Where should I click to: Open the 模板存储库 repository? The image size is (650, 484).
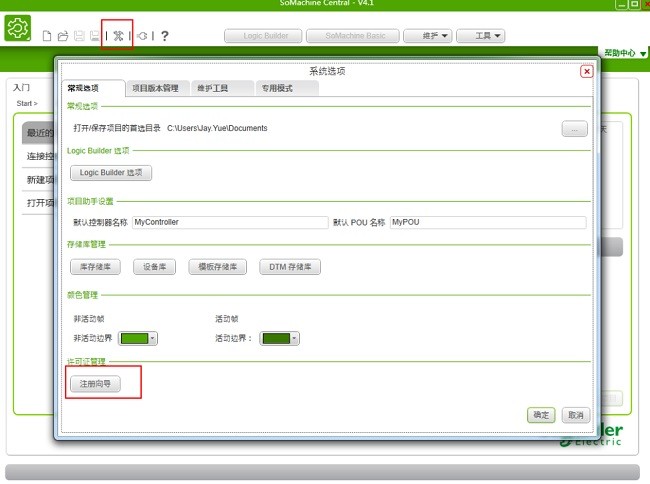[218, 267]
